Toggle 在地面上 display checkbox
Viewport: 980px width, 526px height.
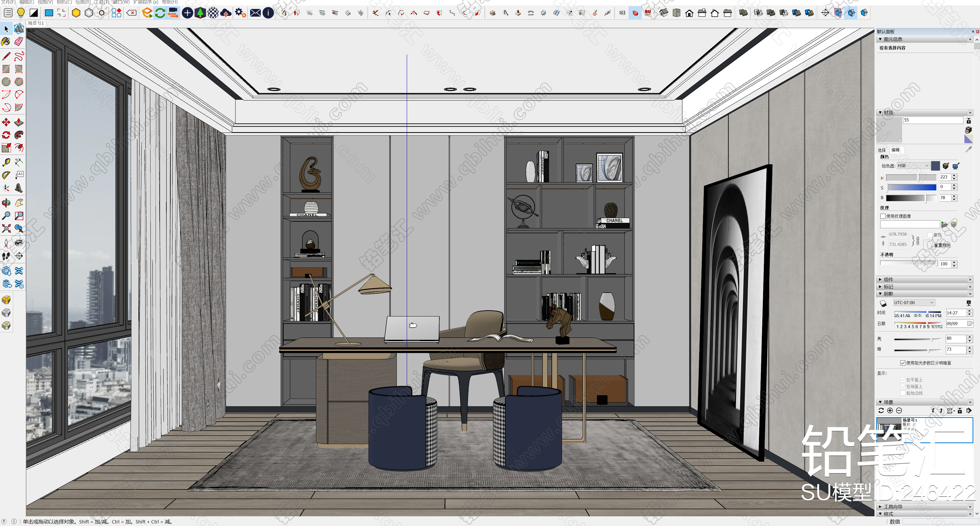click(902, 386)
